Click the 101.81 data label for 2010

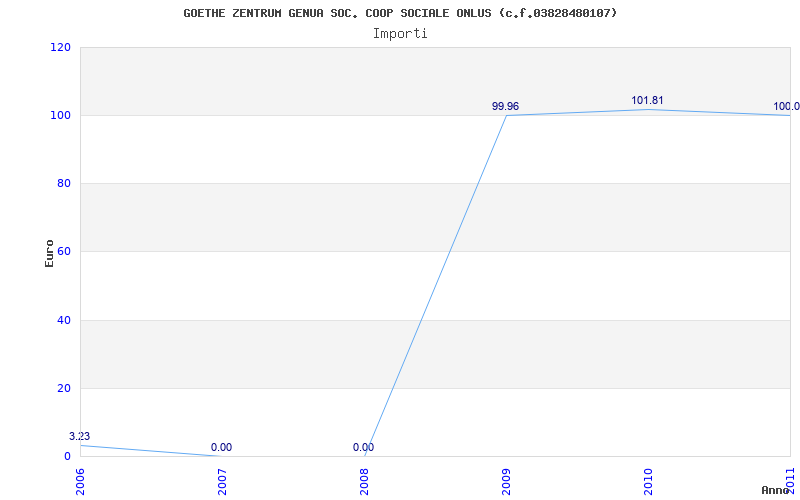[x=647, y=101]
